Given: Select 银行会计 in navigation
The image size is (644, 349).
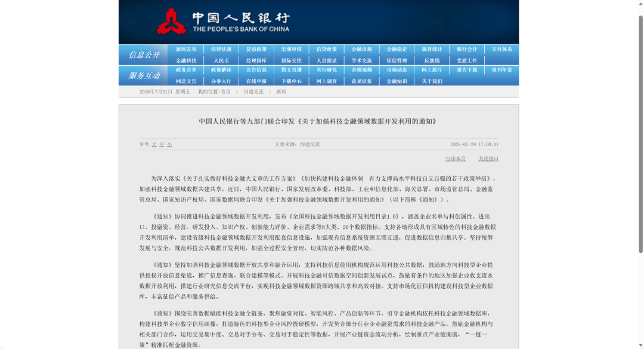Looking at the screenshot, I should [x=467, y=50].
